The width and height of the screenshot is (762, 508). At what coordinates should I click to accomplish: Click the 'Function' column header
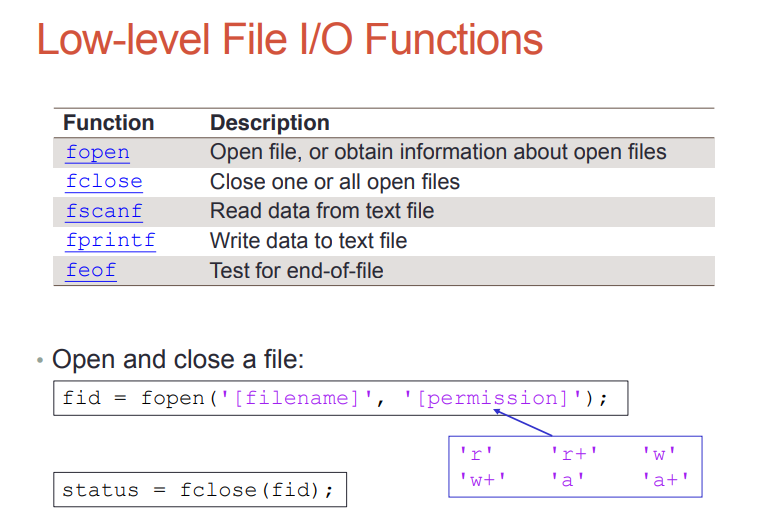109,123
